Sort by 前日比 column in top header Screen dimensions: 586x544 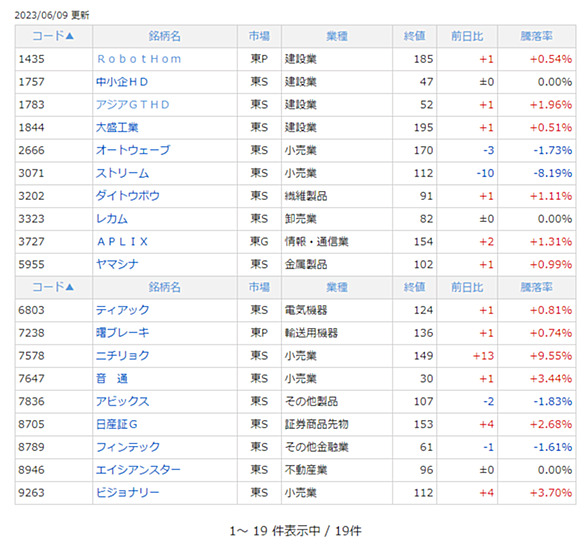pyautogui.click(x=467, y=36)
